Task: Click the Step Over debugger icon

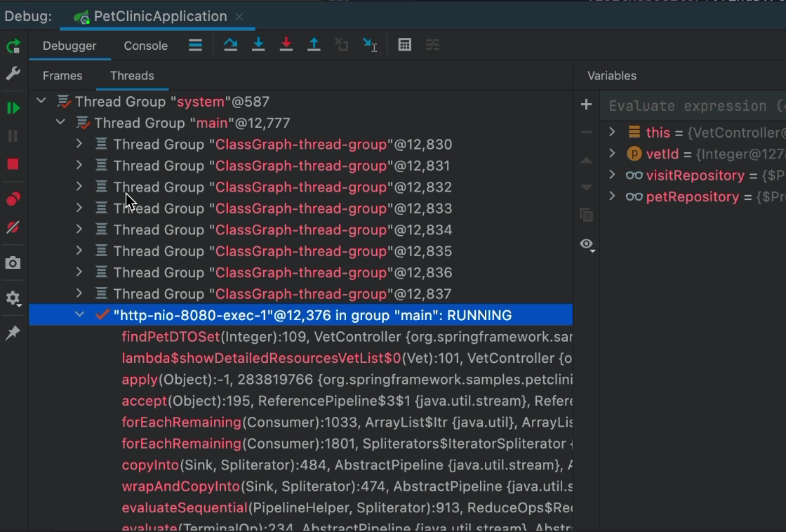Action: pyautogui.click(x=230, y=45)
